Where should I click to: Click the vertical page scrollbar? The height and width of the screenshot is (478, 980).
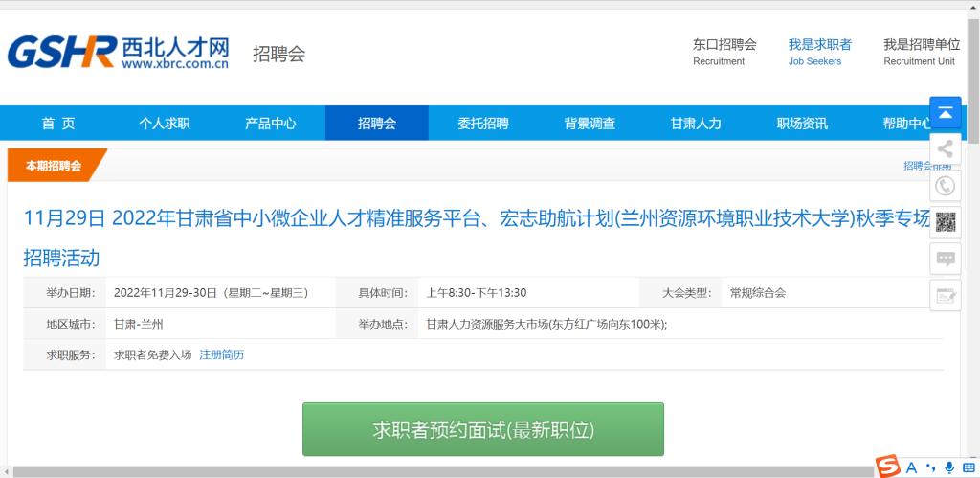(x=973, y=70)
